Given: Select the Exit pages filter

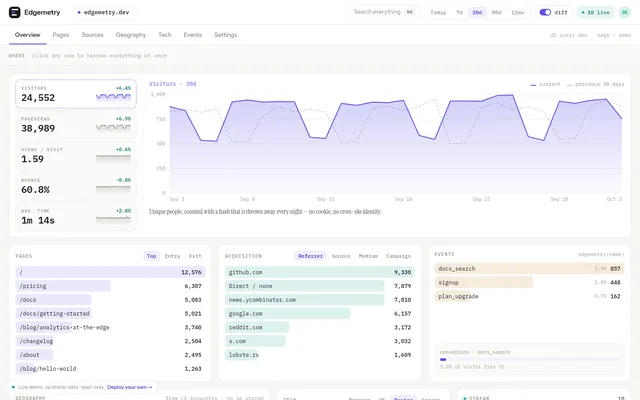Looking at the screenshot, I should coord(195,256).
